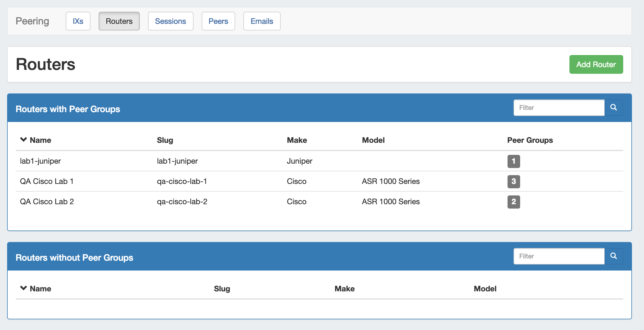
Task: Focus Filter field in Routers with Peer Groups
Action: tap(559, 108)
